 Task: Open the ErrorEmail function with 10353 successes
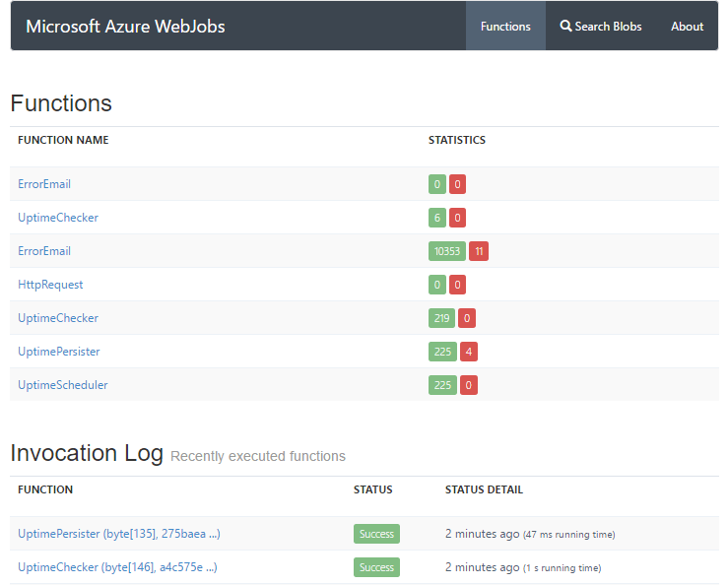[x=44, y=251]
